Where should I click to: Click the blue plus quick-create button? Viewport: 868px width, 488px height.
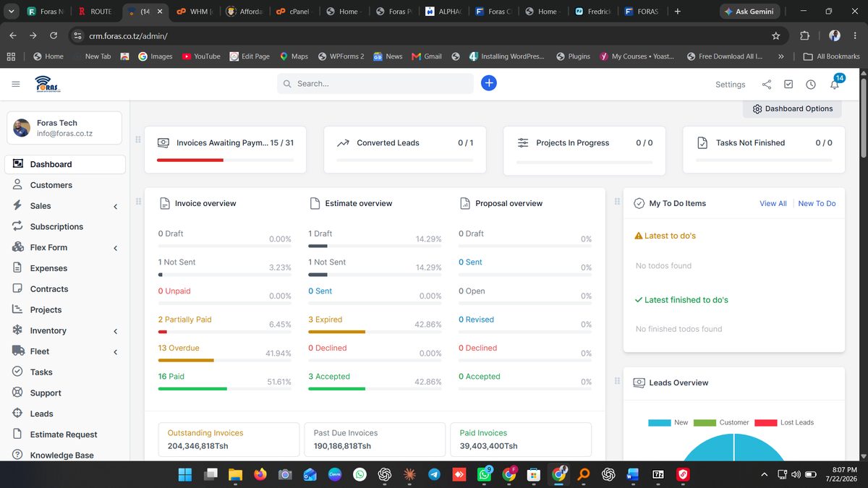pos(489,83)
